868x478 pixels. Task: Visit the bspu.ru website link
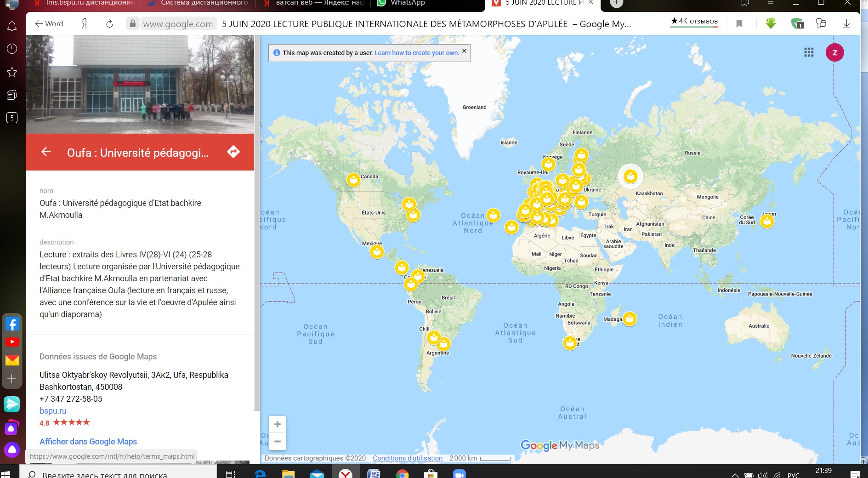(x=53, y=410)
